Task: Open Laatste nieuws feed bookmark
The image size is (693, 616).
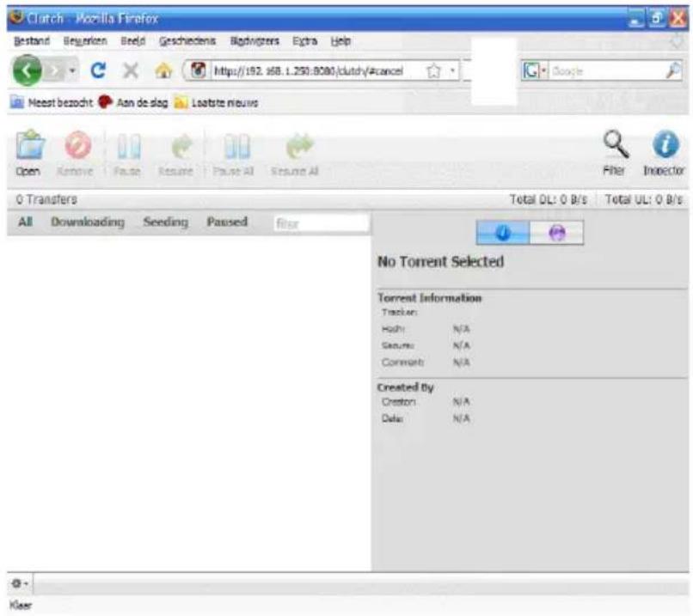Action: 216,102
